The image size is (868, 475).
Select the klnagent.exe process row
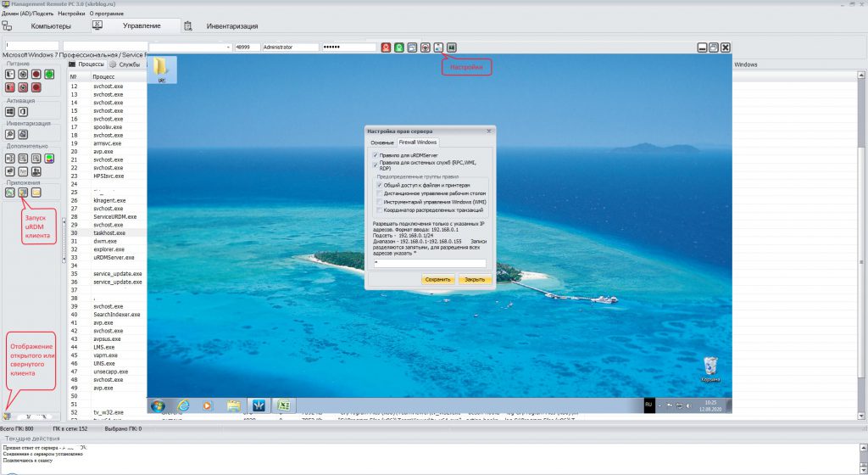point(107,200)
